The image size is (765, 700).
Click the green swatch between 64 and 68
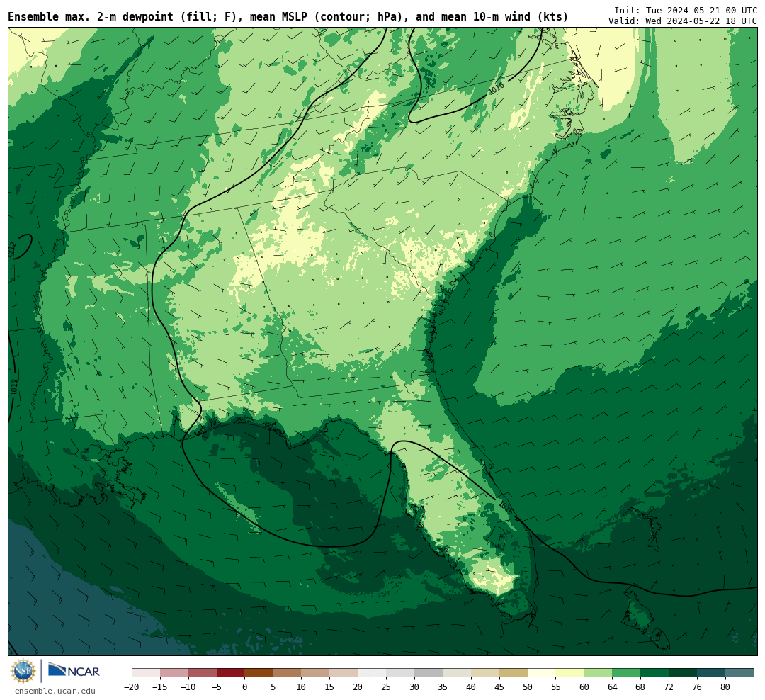tap(626, 673)
